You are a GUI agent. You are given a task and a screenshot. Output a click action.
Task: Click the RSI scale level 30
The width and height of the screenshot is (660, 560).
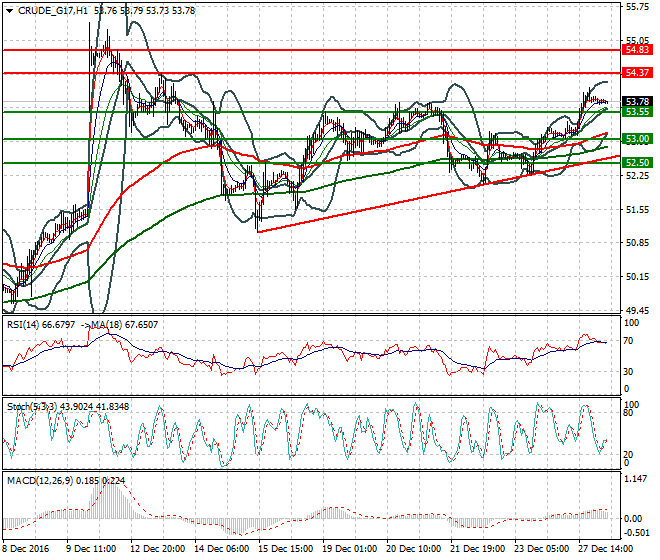628,371
